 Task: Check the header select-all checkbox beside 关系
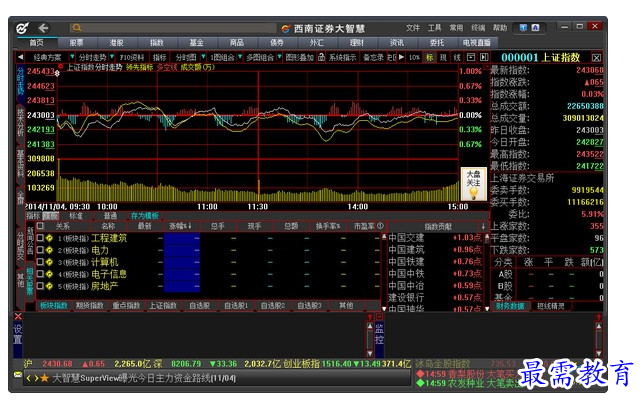coord(40,226)
